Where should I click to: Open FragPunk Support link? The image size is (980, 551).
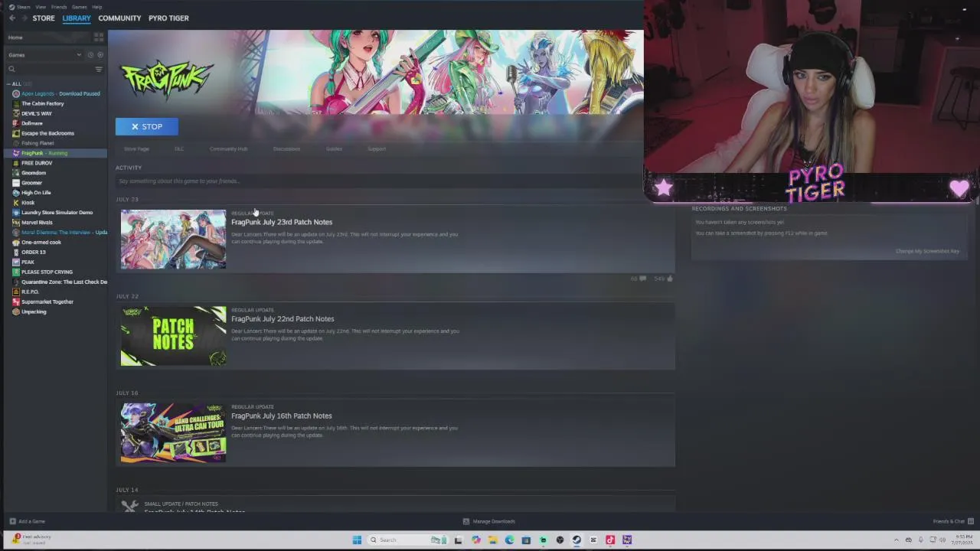[x=377, y=148]
